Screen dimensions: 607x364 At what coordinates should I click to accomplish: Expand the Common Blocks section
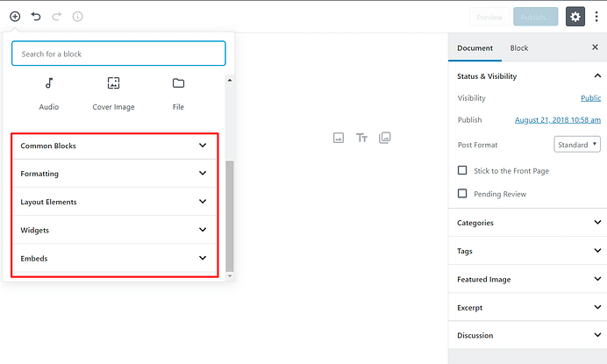click(x=115, y=146)
